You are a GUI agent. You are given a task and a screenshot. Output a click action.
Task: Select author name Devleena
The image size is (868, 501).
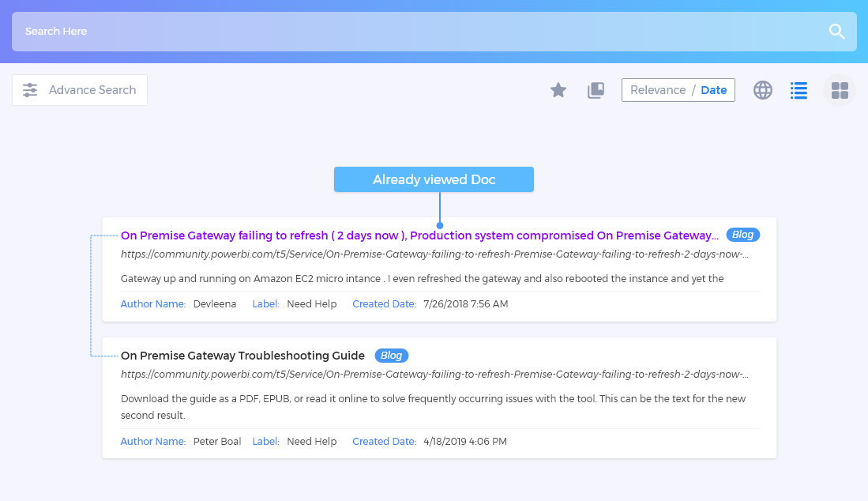(214, 304)
